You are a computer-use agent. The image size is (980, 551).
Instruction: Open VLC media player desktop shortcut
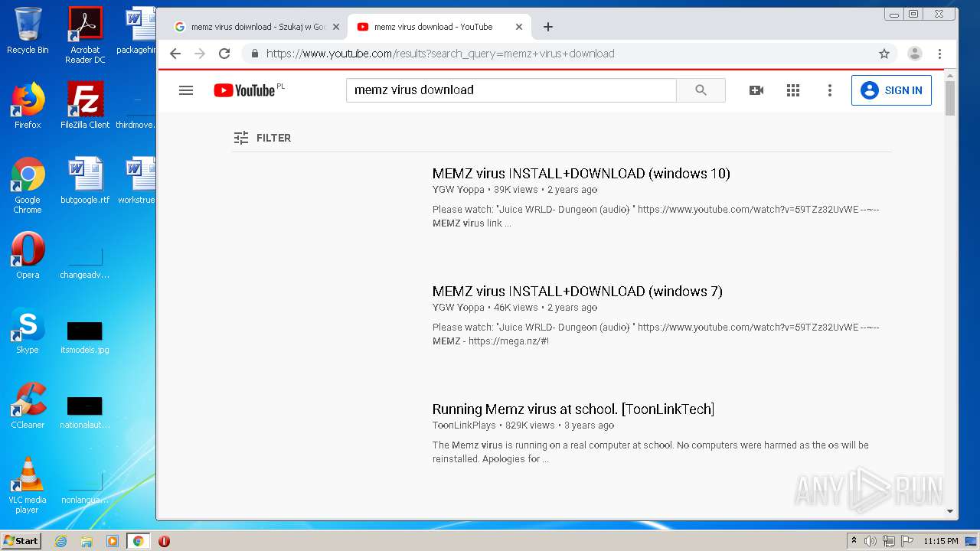click(28, 485)
